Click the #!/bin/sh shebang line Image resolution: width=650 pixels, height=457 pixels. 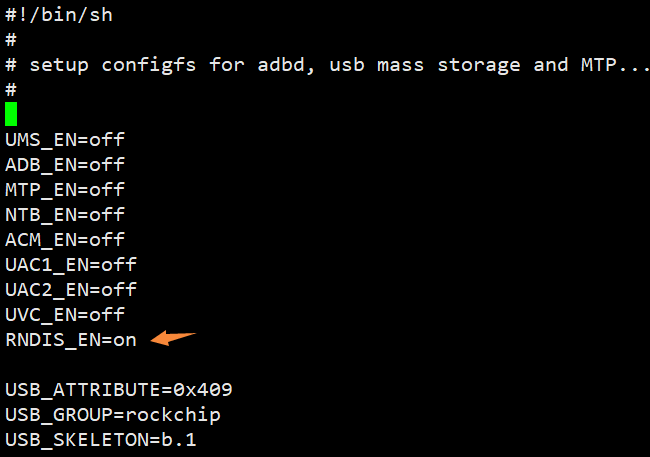(59, 15)
